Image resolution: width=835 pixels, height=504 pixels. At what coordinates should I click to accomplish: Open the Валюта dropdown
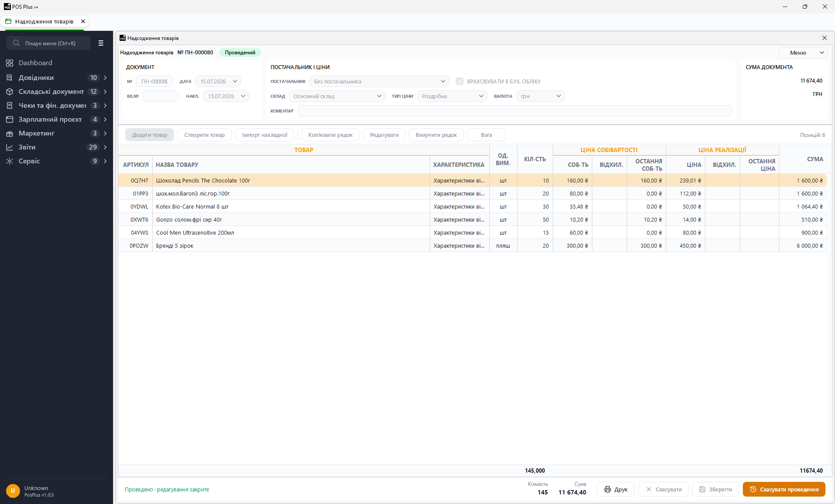click(540, 96)
